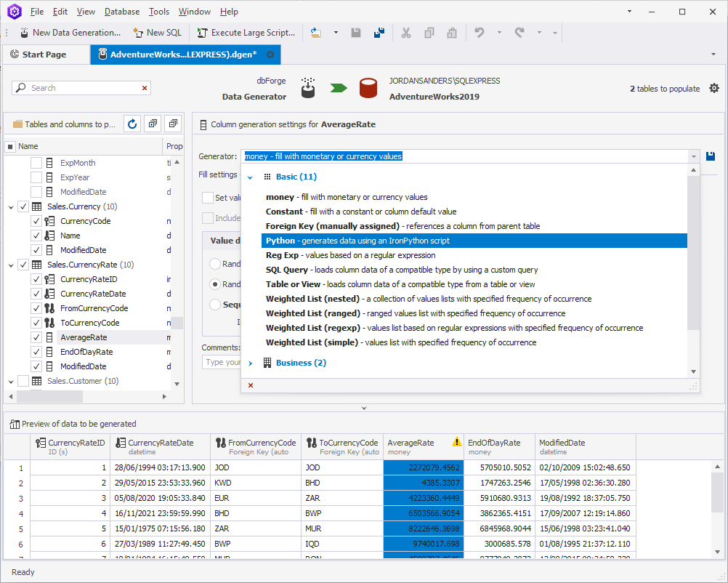
Task: Click the generator list vertical scrollbar
Action: [693, 253]
